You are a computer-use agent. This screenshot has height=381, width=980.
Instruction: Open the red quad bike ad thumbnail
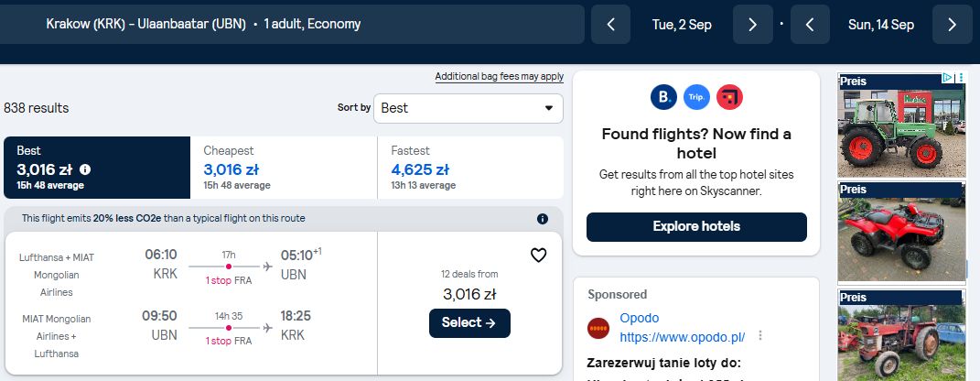click(901, 232)
